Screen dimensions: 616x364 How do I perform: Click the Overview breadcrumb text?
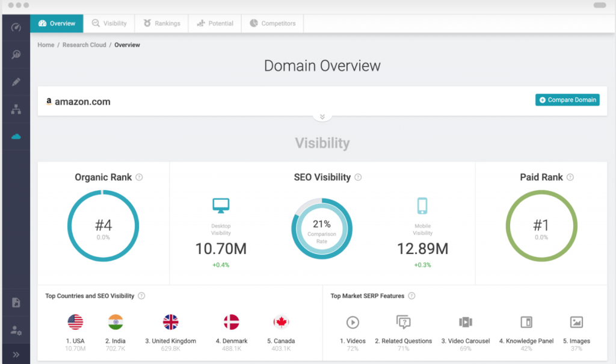tap(127, 45)
